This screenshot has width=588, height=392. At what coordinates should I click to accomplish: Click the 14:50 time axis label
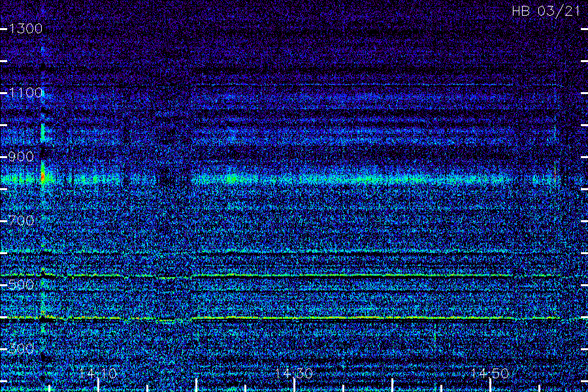pyautogui.click(x=490, y=374)
